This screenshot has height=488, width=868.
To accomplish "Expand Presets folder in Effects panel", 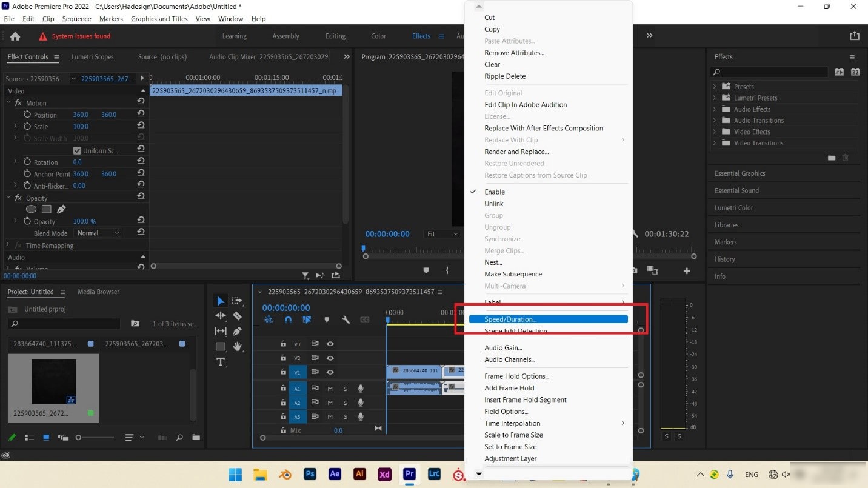I will tap(715, 87).
